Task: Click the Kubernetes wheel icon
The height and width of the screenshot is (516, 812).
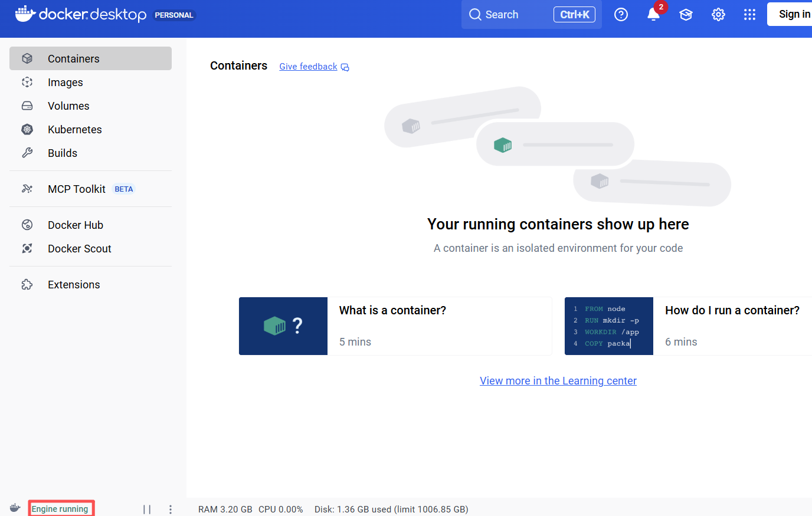Action: pos(27,129)
